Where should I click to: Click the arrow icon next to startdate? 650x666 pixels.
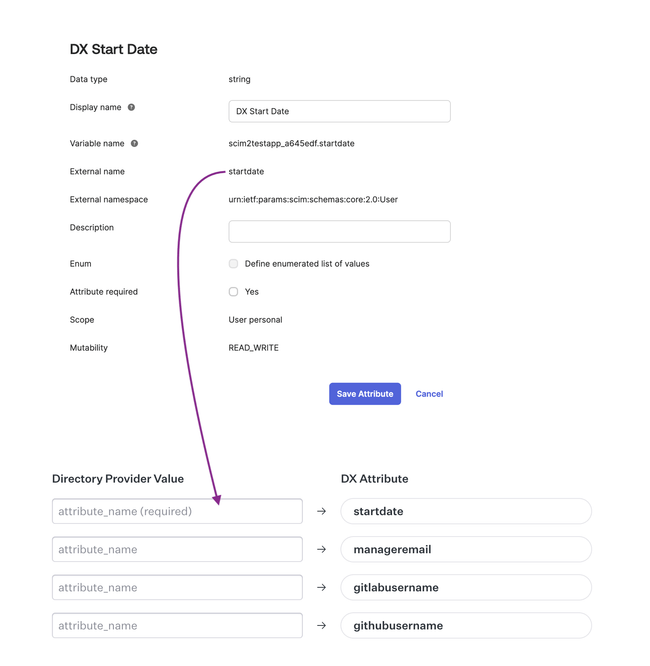pyautogui.click(x=321, y=511)
